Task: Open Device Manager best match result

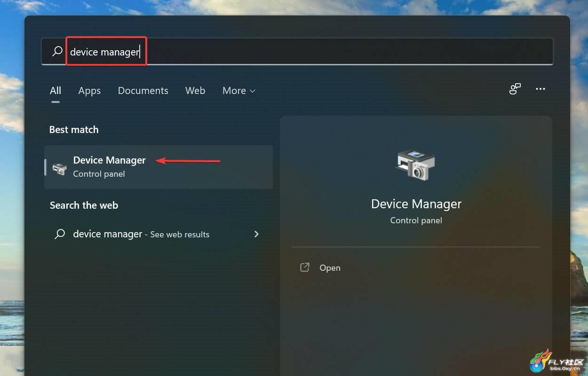Action: click(x=159, y=167)
